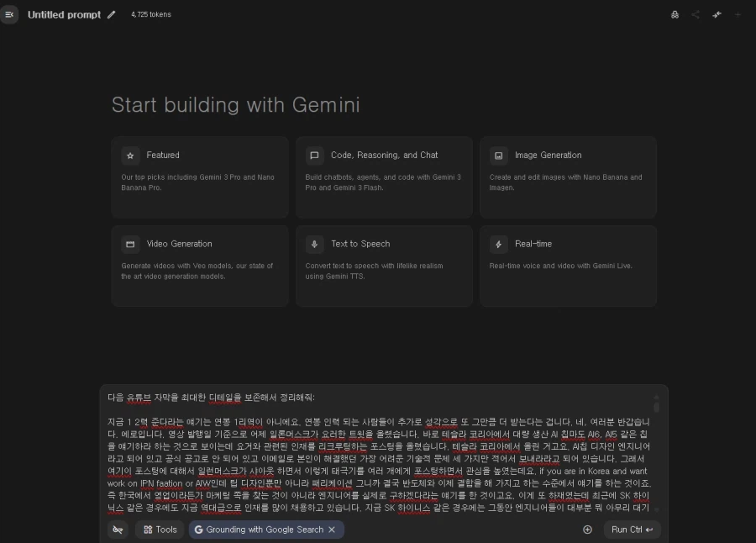Click the add media plus-circle icon
756x543 pixels.
587,530
